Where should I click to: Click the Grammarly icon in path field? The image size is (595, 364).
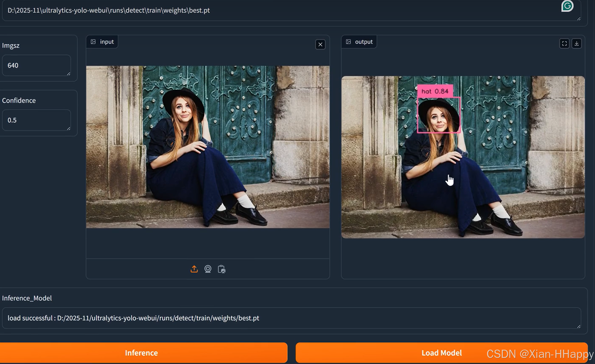tap(567, 6)
